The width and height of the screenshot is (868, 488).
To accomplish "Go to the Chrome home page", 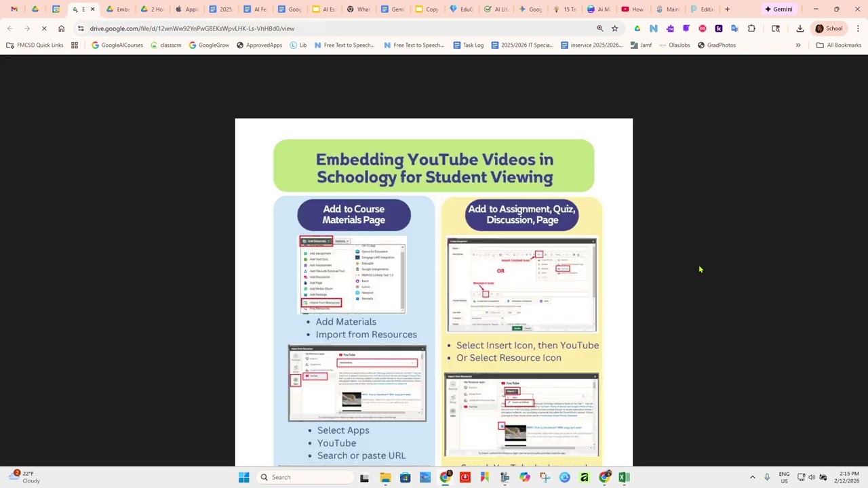I will [x=61, y=28].
